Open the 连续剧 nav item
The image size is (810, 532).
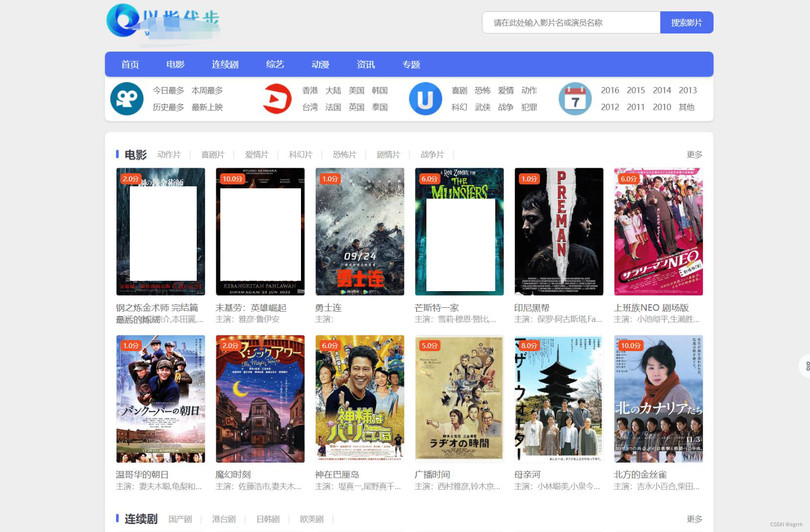pos(225,64)
